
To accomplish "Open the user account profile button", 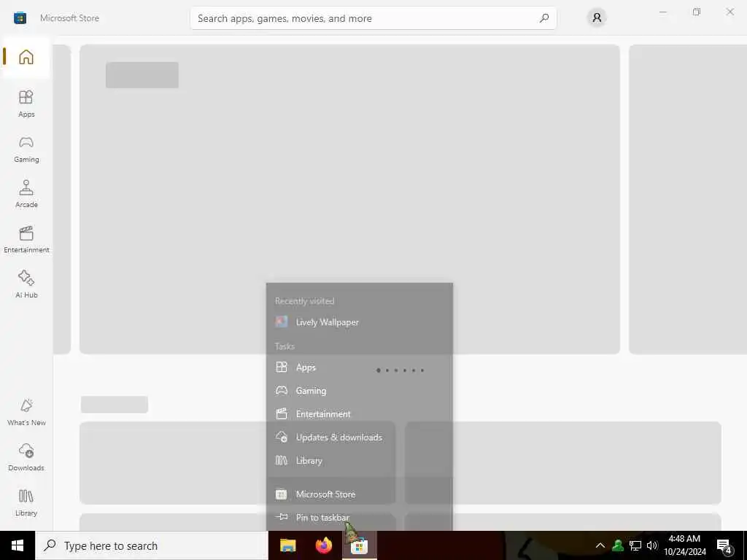I will click(597, 18).
